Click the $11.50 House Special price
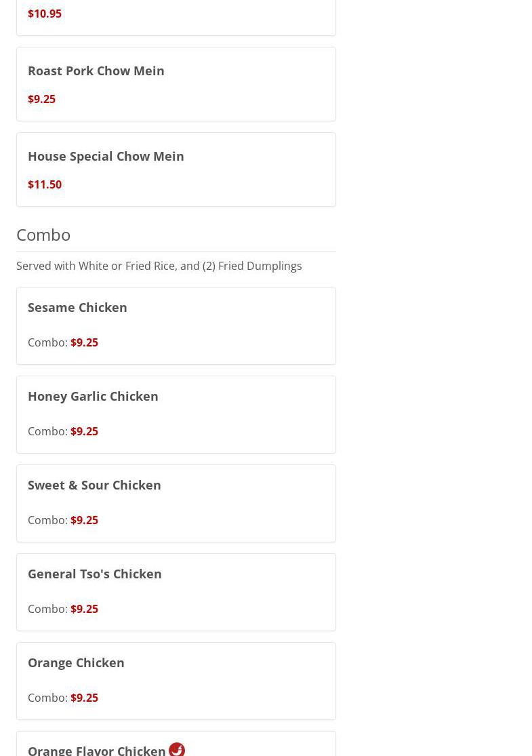The height and width of the screenshot is (756, 532). (x=45, y=184)
